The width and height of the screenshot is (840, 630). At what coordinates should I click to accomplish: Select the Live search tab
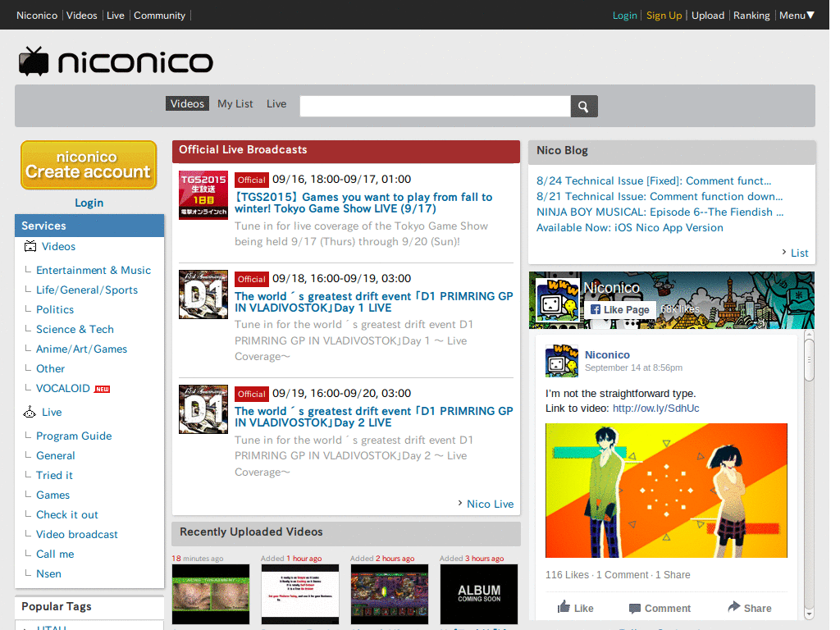276,103
